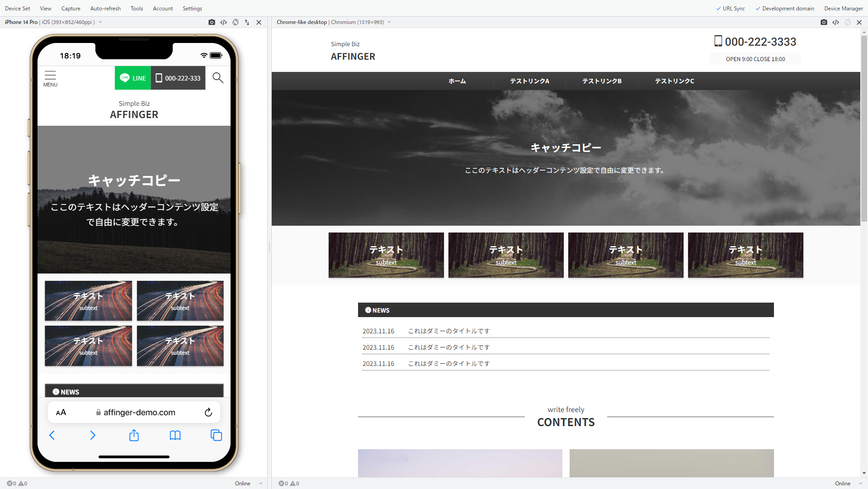Click the desktop page vertical scrollbar
The width and height of the screenshot is (868, 489).
(x=864, y=129)
